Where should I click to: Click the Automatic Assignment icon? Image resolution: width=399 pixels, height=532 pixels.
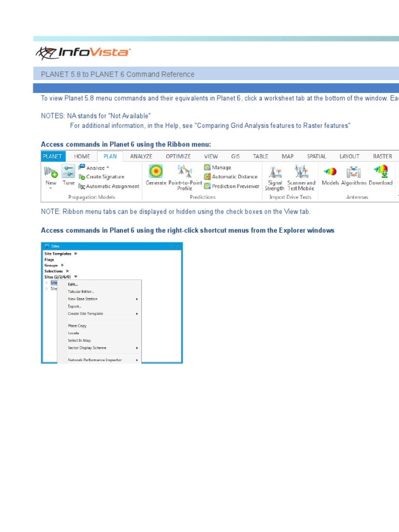point(82,187)
